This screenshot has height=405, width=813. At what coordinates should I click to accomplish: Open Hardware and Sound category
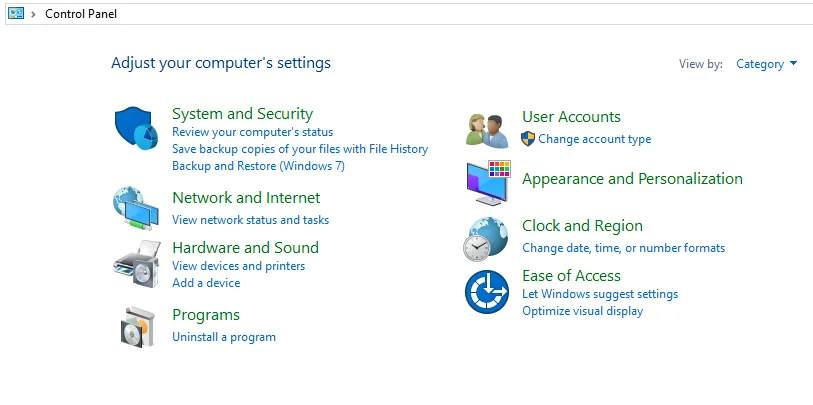(x=245, y=247)
